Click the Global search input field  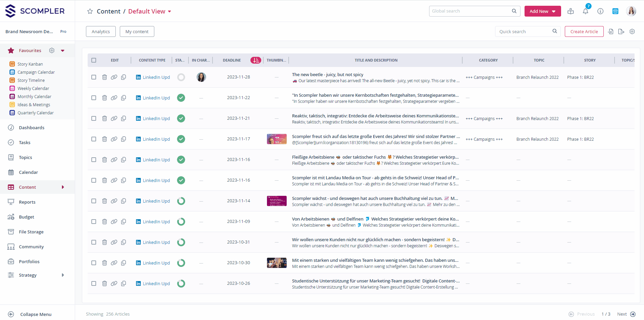pos(470,11)
